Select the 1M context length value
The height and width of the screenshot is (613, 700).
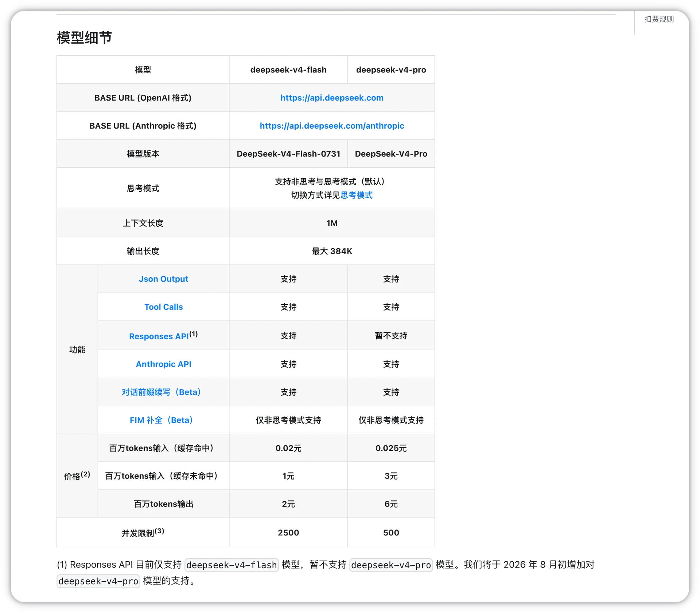[332, 223]
